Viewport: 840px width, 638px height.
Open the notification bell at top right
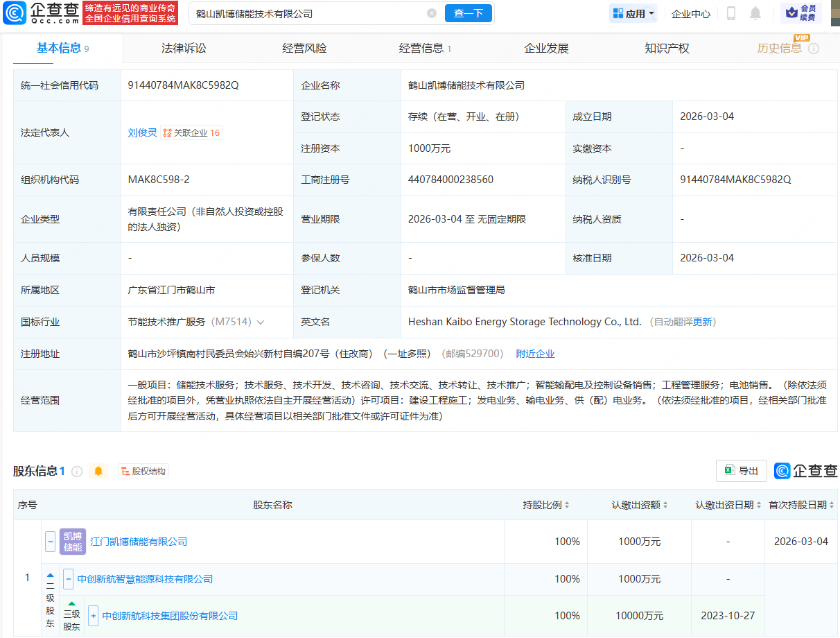755,12
